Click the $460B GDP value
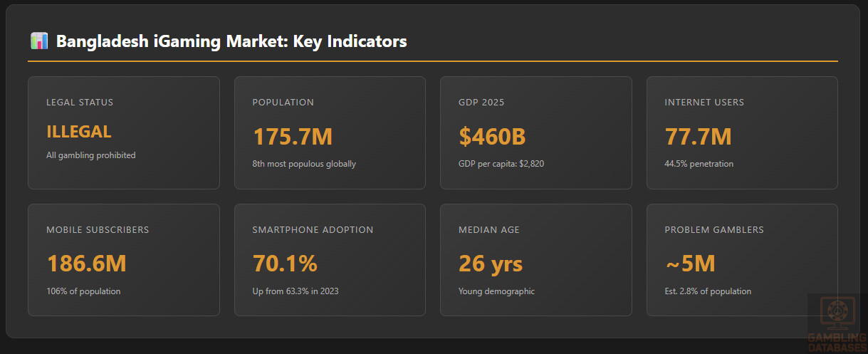 (492, 137)
